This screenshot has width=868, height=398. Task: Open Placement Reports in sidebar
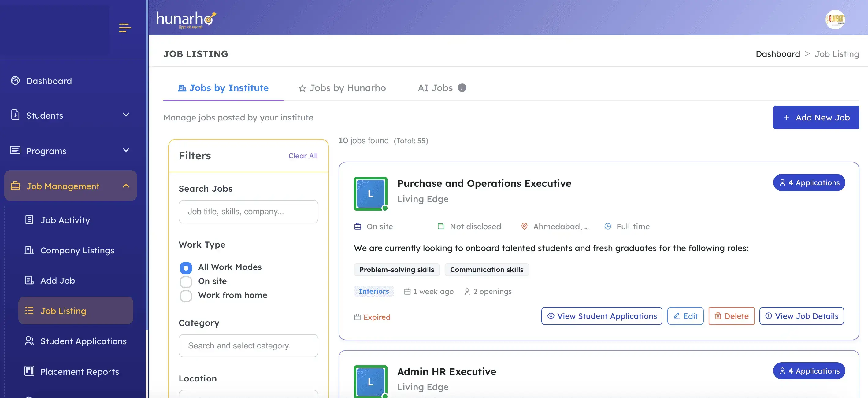[x=80, y=371]
